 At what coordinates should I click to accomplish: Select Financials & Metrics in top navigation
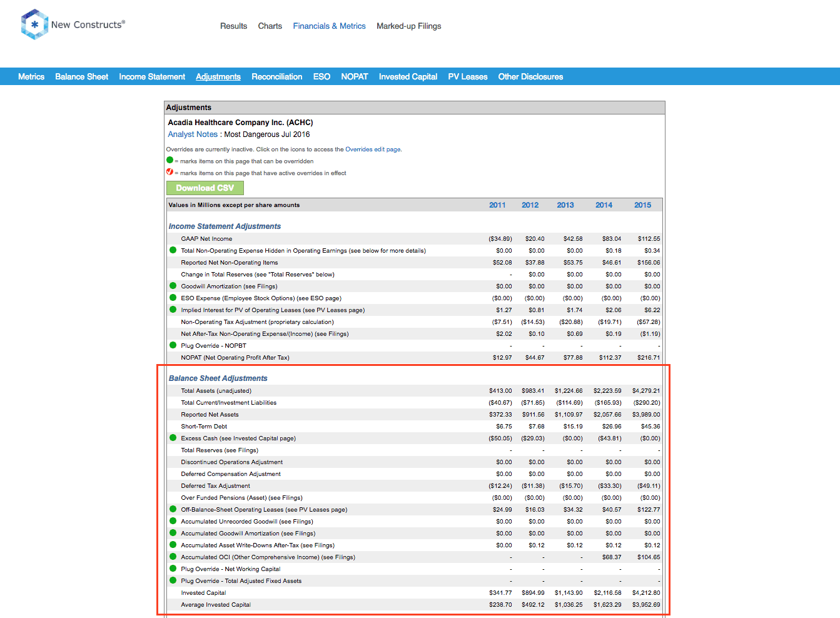(x=329, y=26)
